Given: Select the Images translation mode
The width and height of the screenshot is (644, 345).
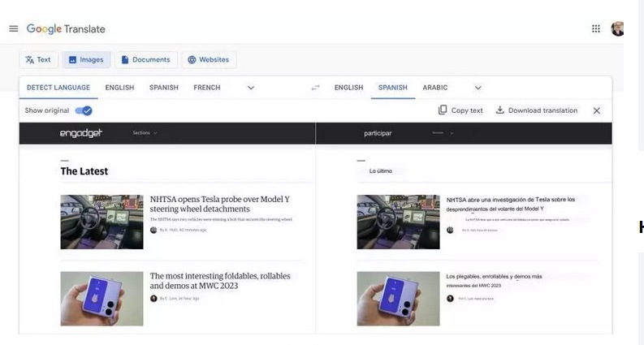Looking at the screenshot, I should pos(86,60).
